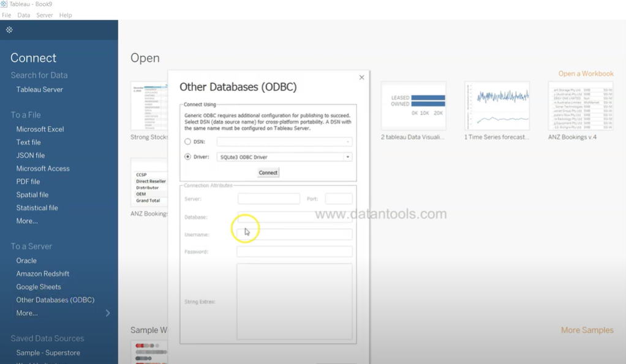Choose Text file connector

pyautogui.click(x=28, y=143)
